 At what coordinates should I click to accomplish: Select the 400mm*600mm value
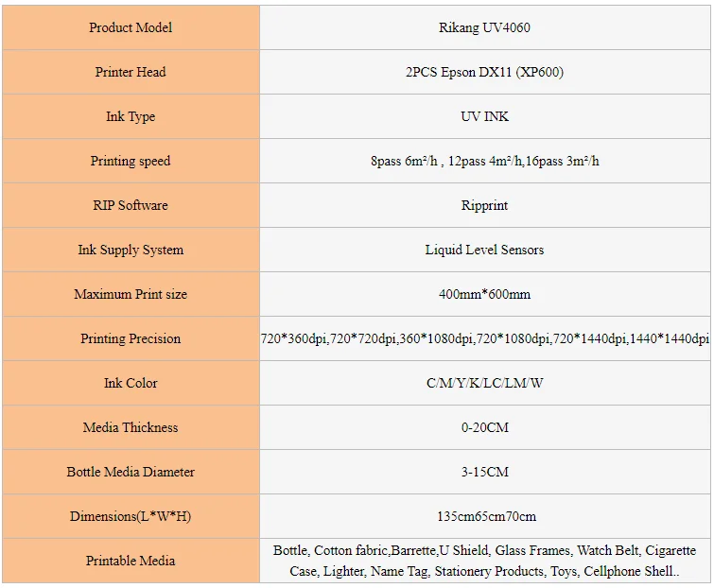[484, 294]
